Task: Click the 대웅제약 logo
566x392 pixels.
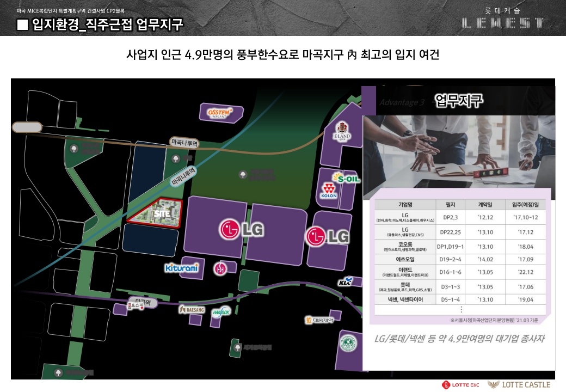Action: tap(319, 320)
